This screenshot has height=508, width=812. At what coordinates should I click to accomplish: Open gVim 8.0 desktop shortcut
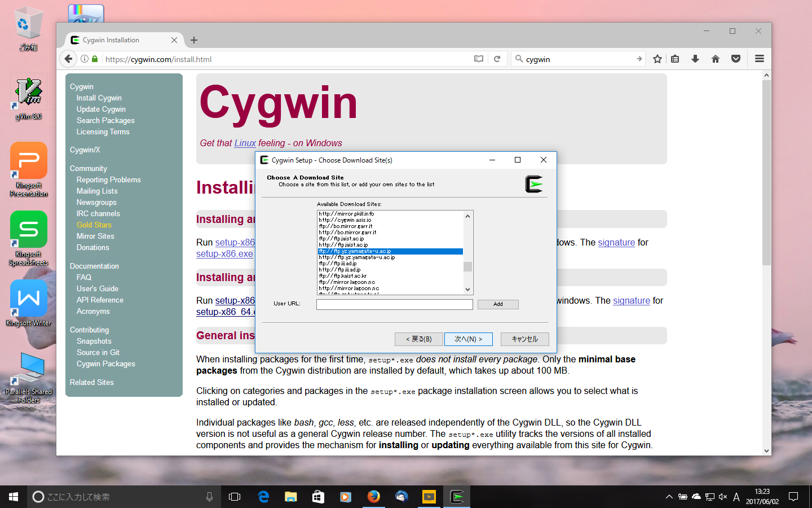(28, 98)
